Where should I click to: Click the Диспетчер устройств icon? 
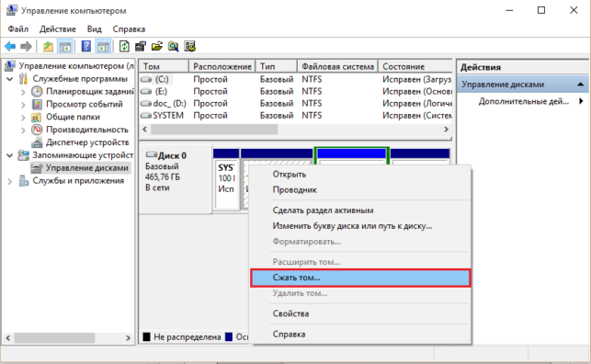(x=37, y=142)
